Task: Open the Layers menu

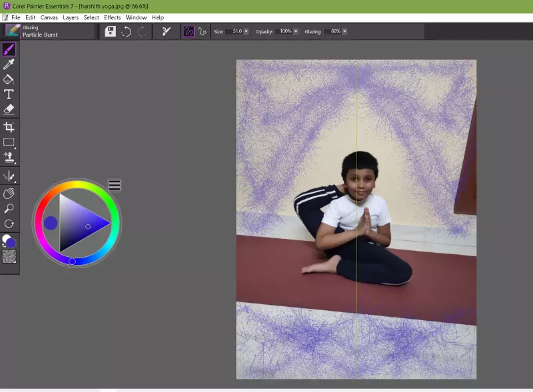Action: [x=70, y=17]
